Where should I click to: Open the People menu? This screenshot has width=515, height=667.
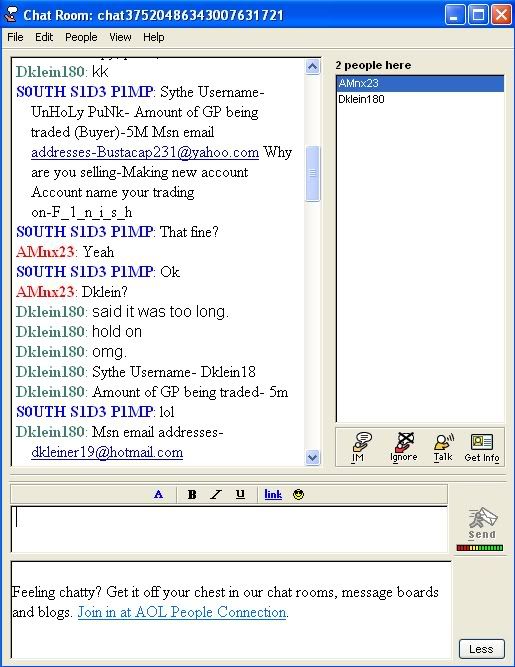[x=81, y=37]
